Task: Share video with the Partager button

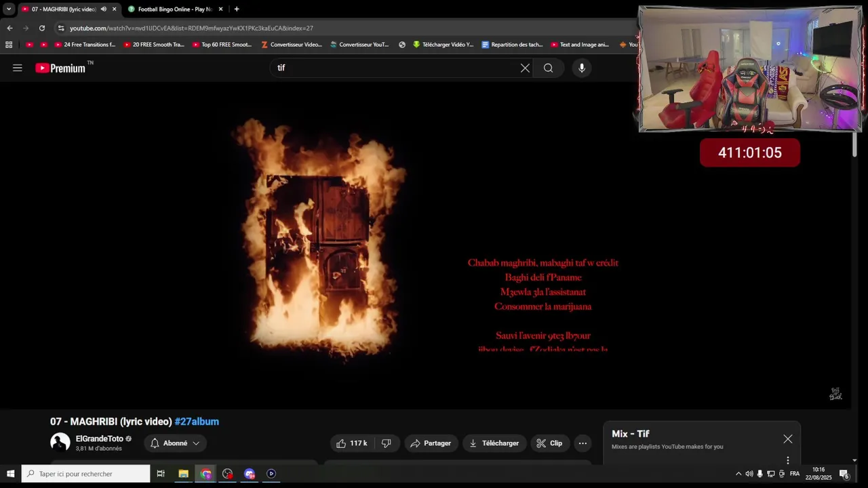Action: pyautogui.click(x=431, y=443)
